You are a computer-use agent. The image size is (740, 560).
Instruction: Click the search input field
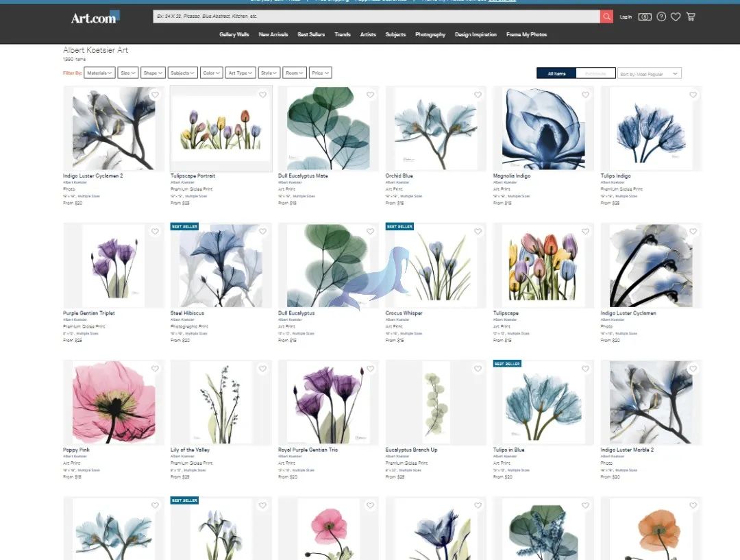click(377, 16)
